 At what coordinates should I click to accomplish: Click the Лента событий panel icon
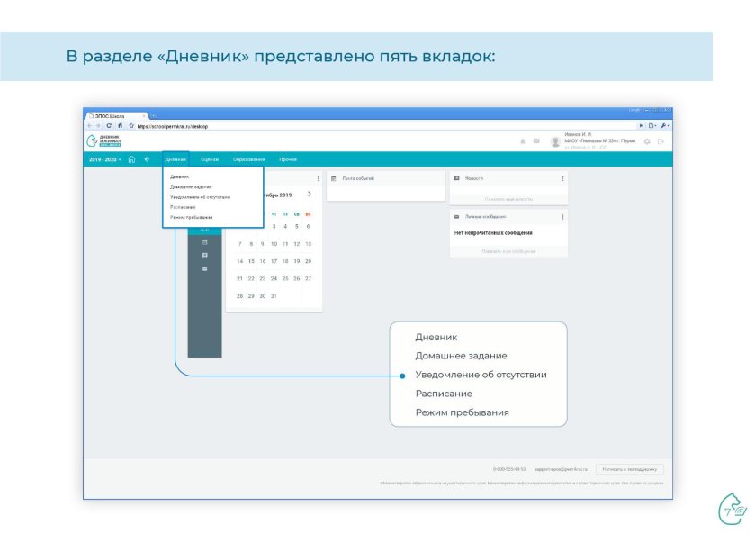333,176
